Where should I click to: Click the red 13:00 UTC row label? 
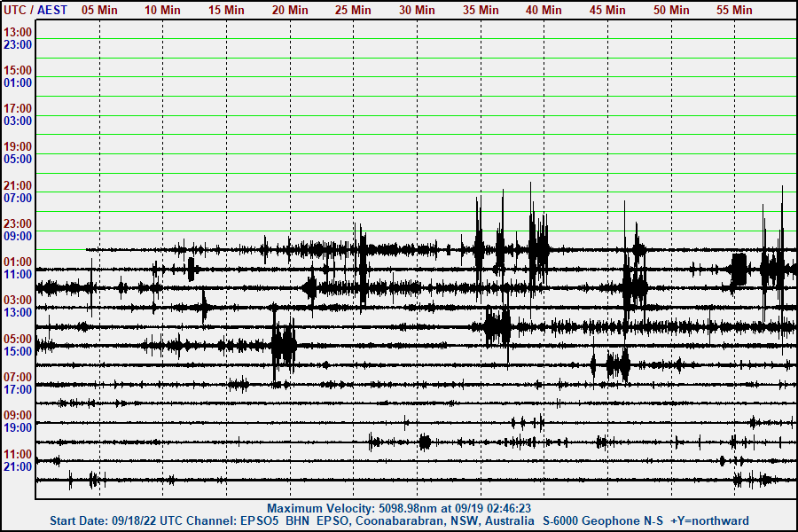click(x=18, y=32)
